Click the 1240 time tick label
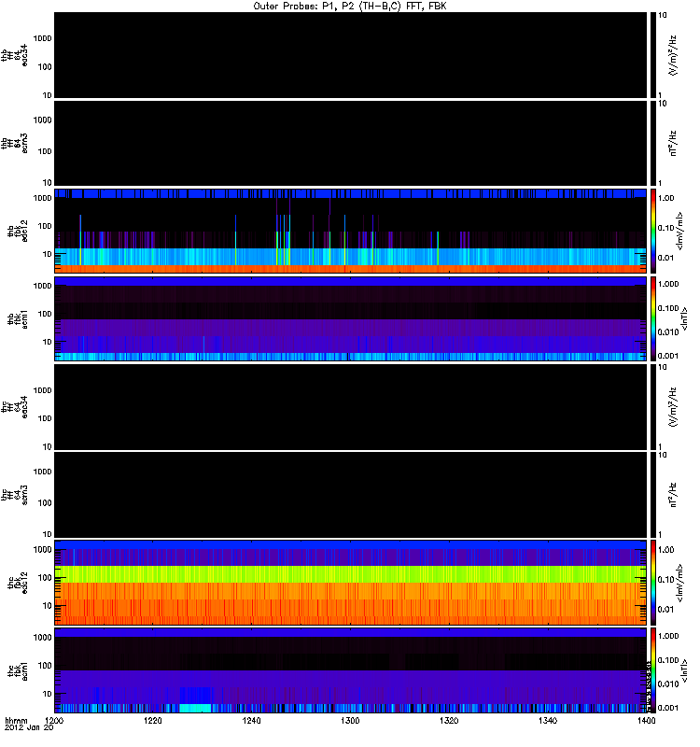This screenshot has height=747, width=700. (x=251, y=720)
